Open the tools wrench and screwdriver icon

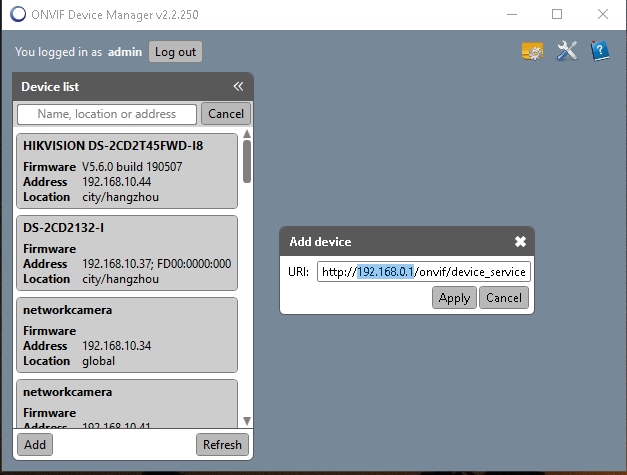coord(567,51)
